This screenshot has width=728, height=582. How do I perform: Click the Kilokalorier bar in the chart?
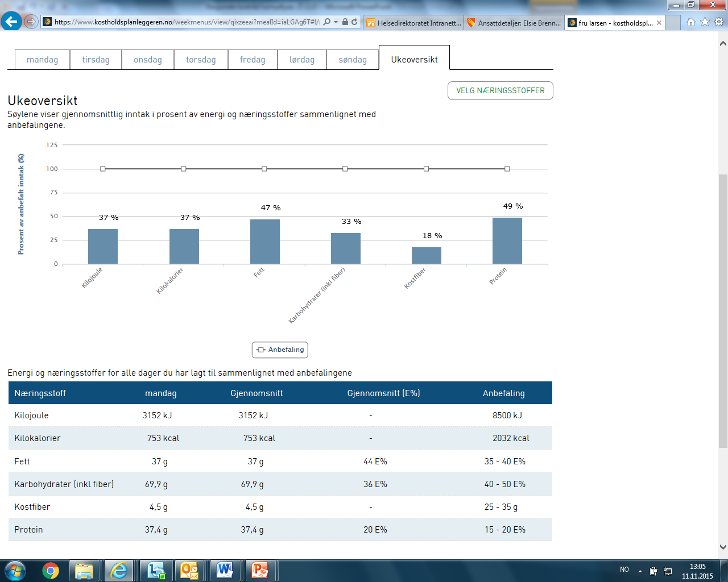[x=184, y=246]
